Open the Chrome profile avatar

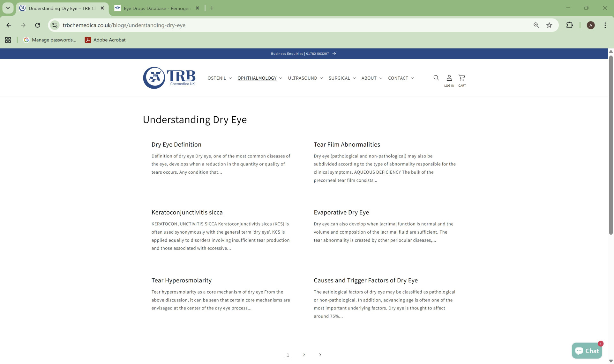(591, 25)
